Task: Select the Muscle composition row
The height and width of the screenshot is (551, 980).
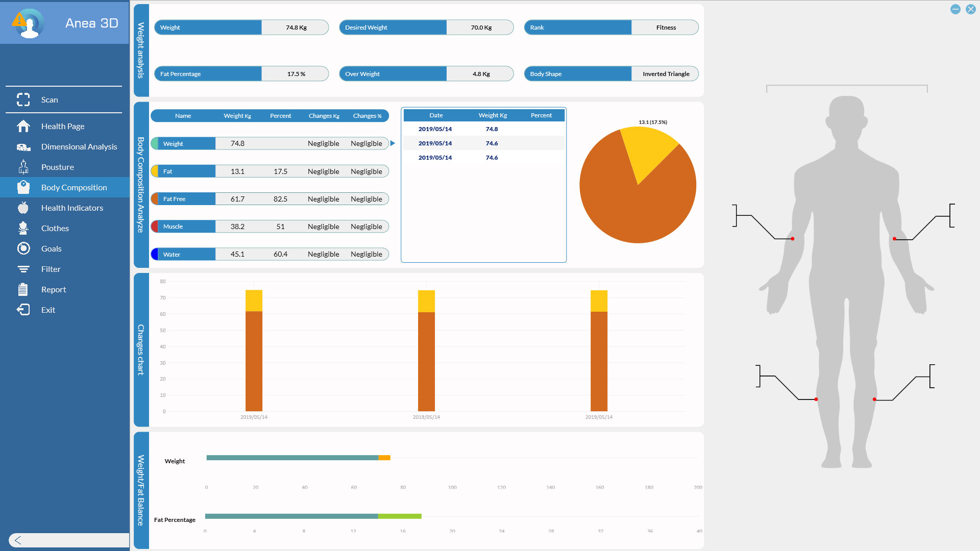Action: point(269,227)
